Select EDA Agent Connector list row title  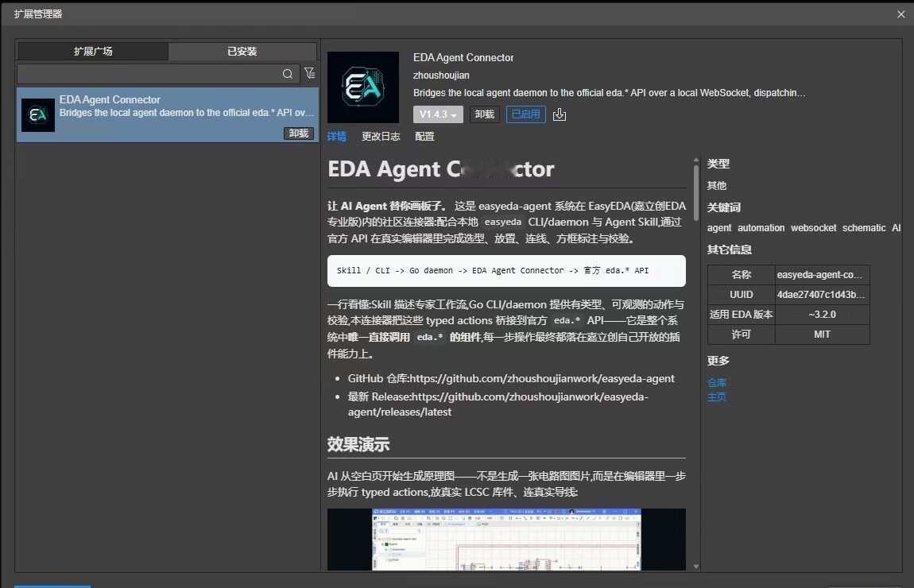[110, 99]
